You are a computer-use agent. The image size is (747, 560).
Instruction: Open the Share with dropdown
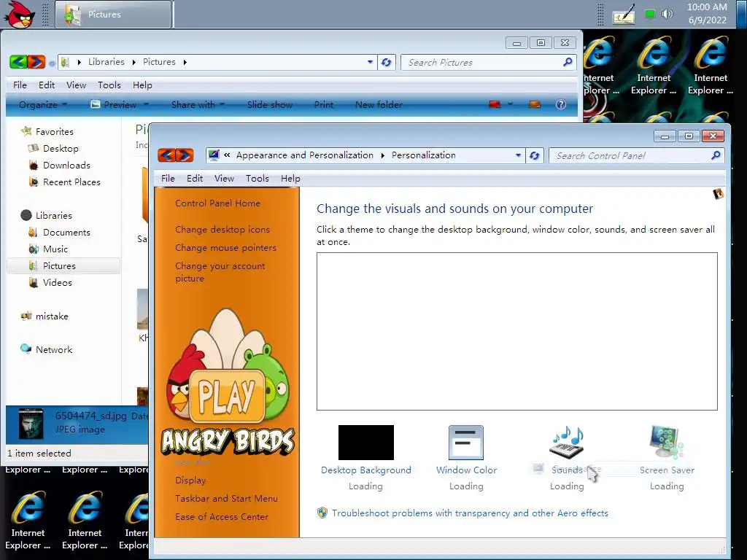click(198, 105)
